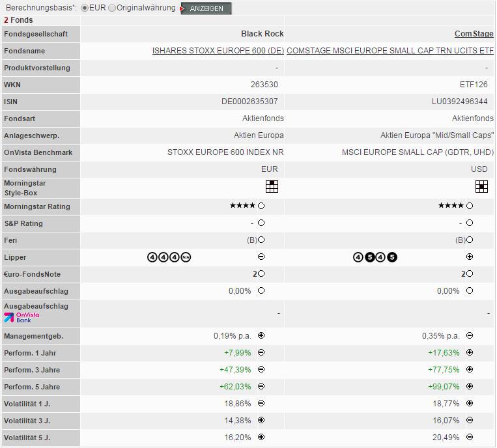Click the Morningstar Style-Box icon for iShares fund
This screenshot has width=497, height=448.
coord(272,187)
